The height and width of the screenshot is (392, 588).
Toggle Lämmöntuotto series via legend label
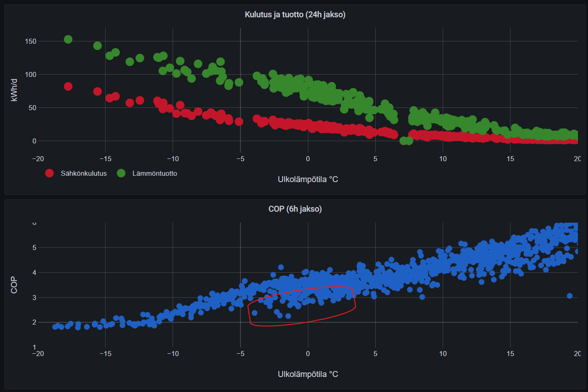click(x=154, y=173)
